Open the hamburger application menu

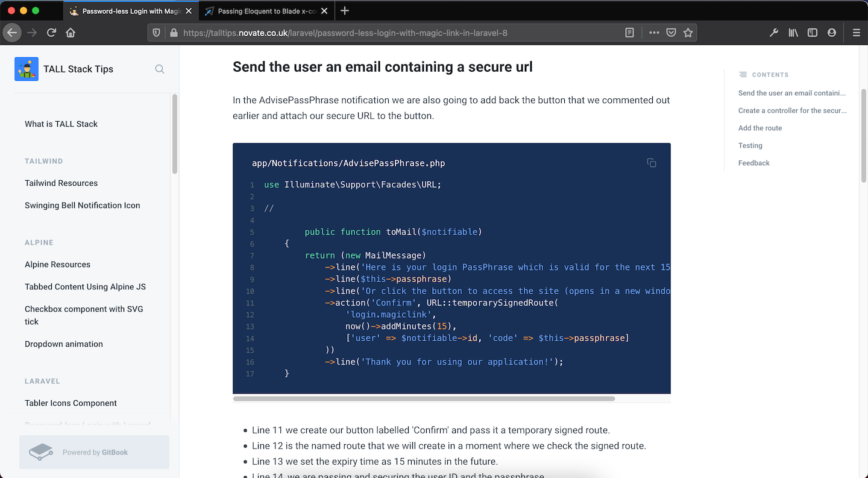point(856,33)
